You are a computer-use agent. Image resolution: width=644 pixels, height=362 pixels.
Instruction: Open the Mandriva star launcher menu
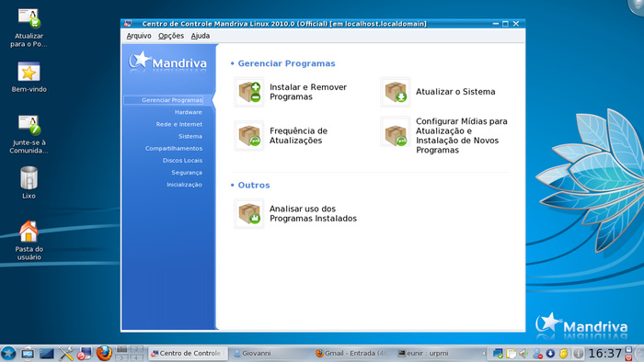click(x=8, y=354)
